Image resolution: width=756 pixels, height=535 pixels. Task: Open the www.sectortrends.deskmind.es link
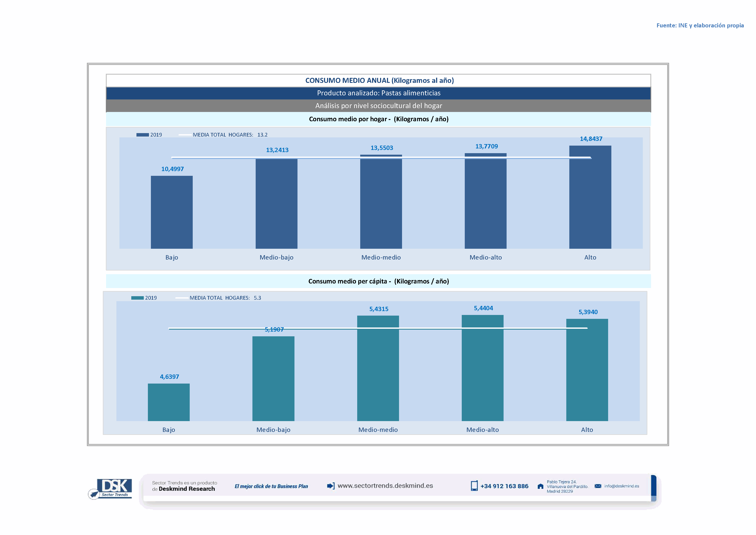(385, 486)
